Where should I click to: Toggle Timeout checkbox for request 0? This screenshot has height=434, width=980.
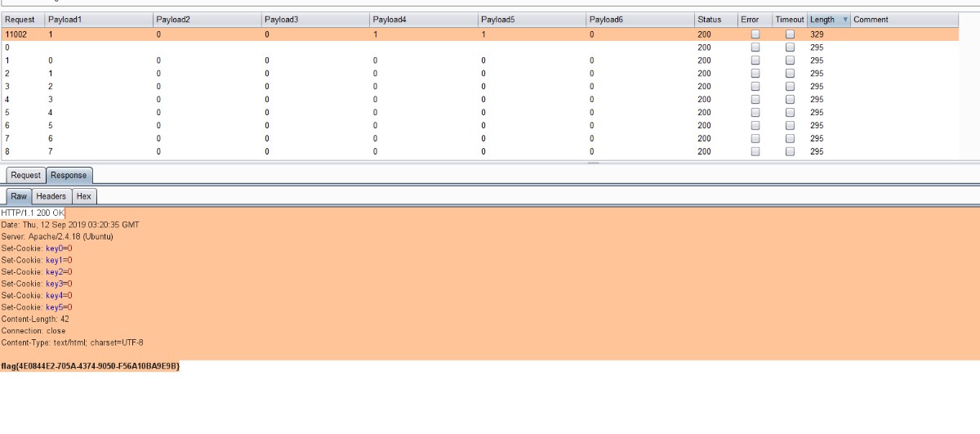click(x=790, y=47)
